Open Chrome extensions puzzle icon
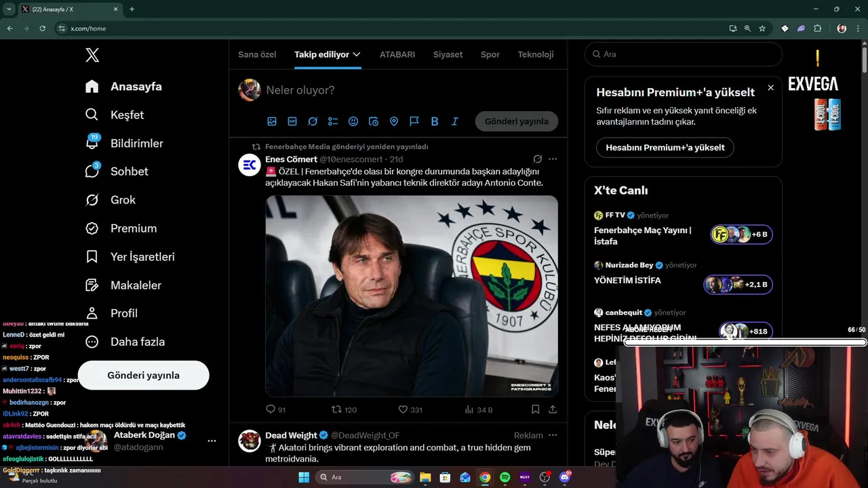This screenshot has height=488, width=868. click(817, 28)
